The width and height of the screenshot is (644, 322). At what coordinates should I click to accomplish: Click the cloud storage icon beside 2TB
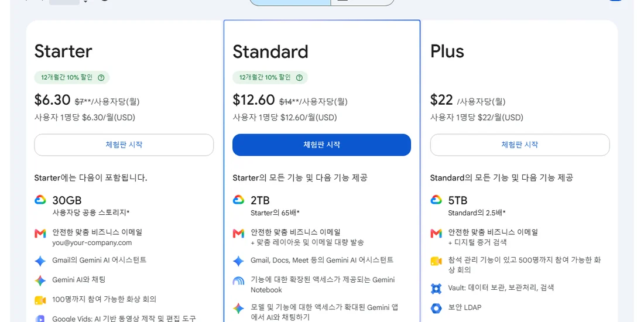click(x=238, y=200)
